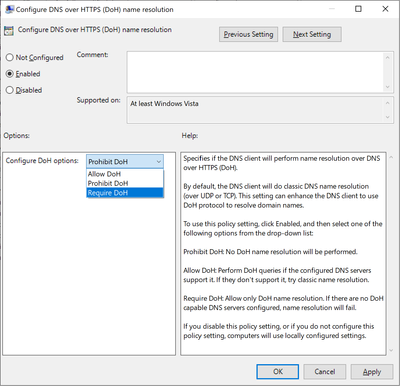Confirm with the OK button
This screenshot has width=400, height=386.
(278, 372)
